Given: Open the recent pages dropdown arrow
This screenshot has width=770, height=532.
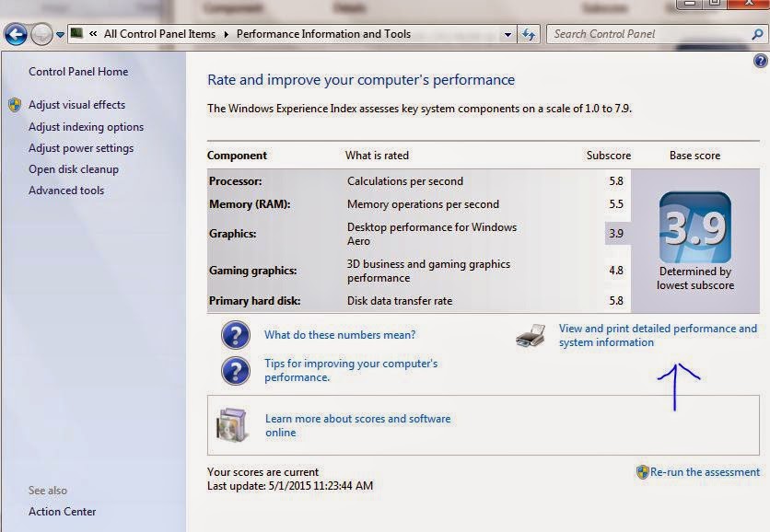Looking at the screenshot, I should (x=60, y=35).
